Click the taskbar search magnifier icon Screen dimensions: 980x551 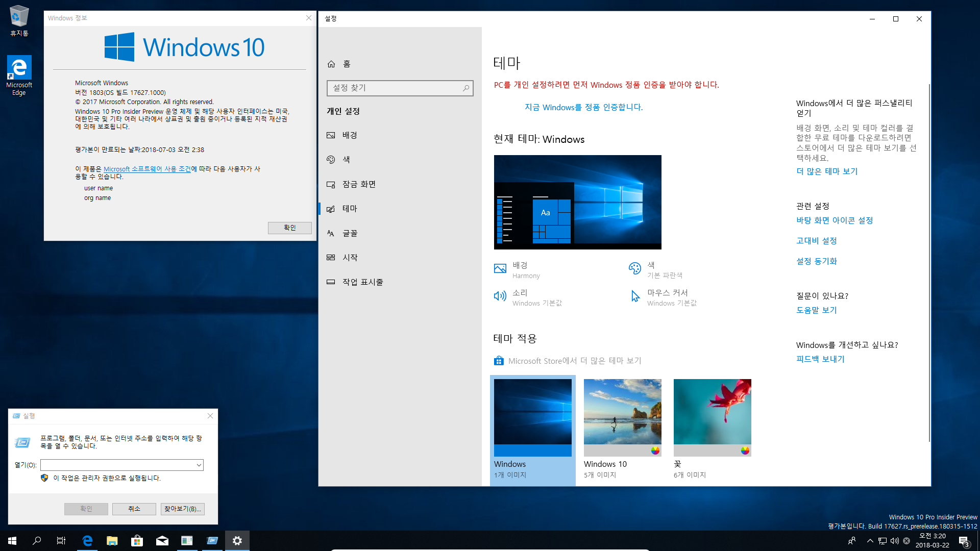pyautogui.click(x=37, y=541)
